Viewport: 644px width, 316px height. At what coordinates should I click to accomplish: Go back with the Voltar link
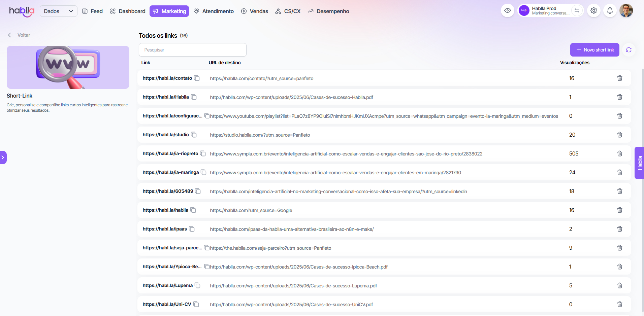(19, 35)
